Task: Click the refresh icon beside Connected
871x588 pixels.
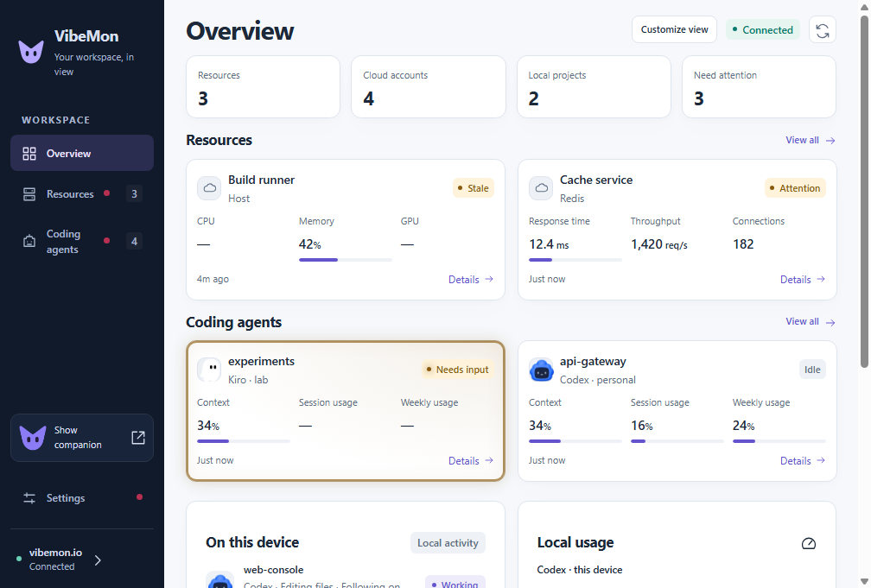Action: tap(822, 30)
